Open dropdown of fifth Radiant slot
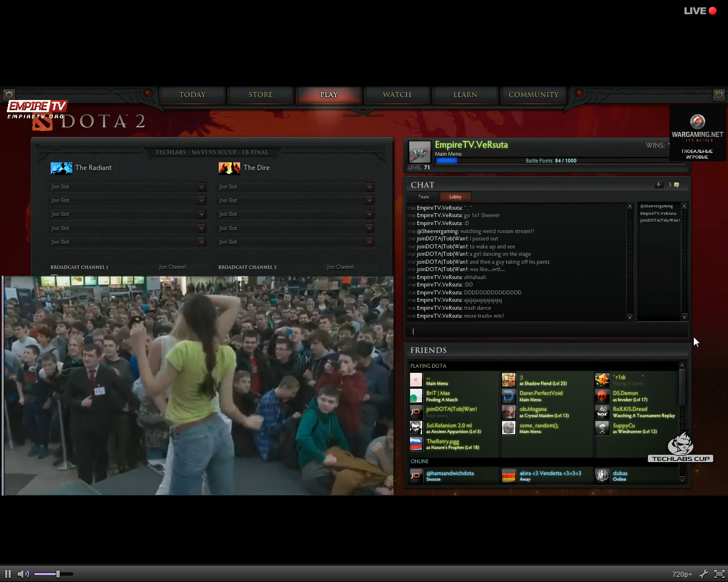The image size is (728, 582). point(201,242)
